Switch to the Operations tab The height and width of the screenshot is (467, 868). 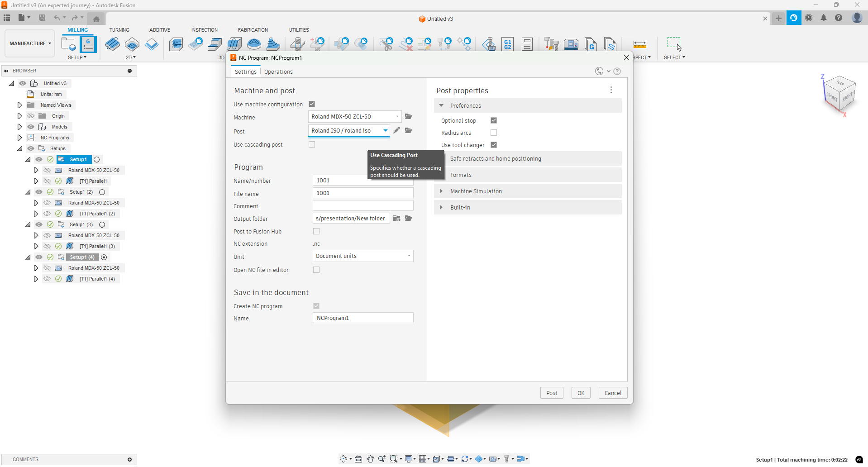pos(278,71)
